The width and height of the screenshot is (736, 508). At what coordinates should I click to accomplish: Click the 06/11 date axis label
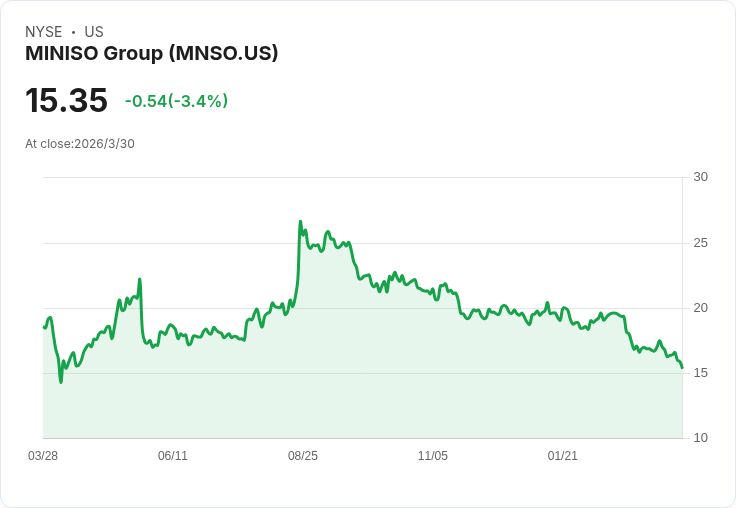pos(173,456)
